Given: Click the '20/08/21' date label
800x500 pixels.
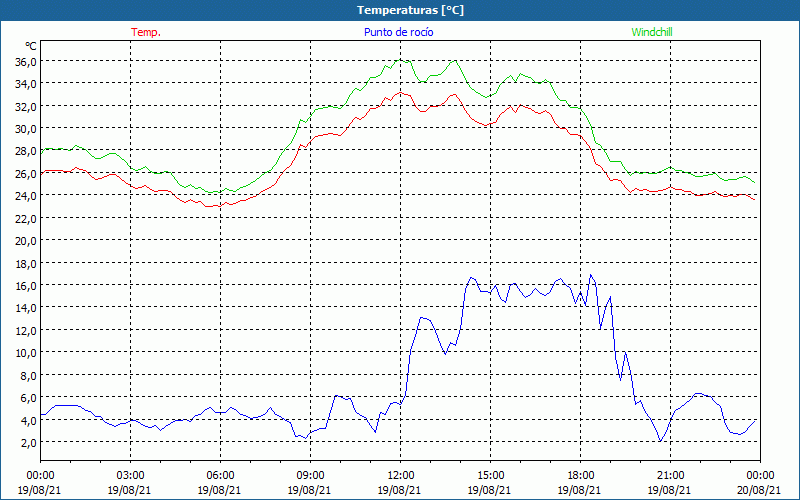Looking at the screenshot, I should 760,490.
